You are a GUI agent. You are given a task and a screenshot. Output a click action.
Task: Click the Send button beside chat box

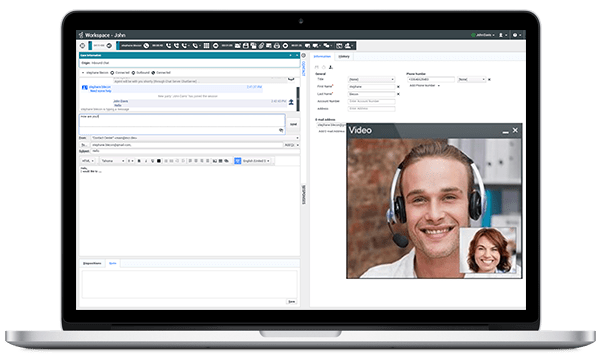click(x=293, y=124)
